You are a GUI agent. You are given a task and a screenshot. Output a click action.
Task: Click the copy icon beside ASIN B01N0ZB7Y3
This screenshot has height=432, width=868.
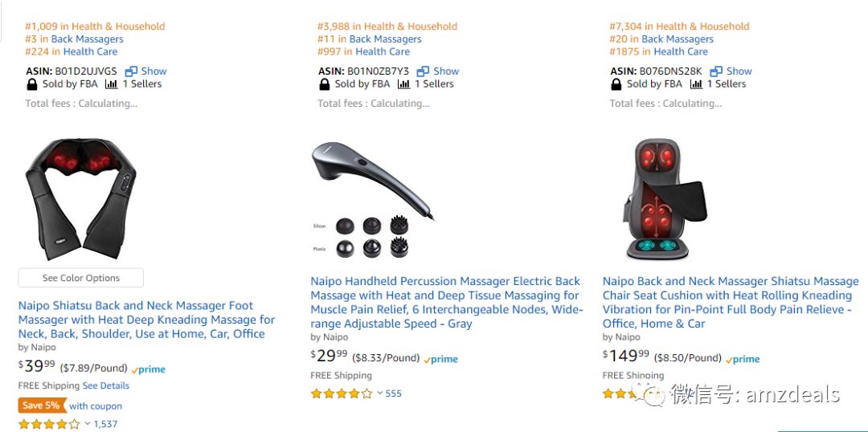pyautogui.click(x=424, y=71)
